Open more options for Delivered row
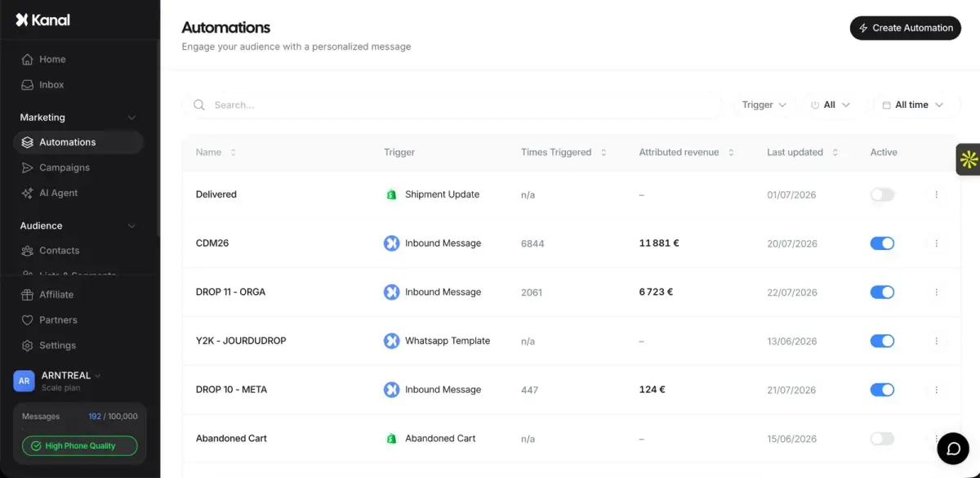Image resolution: width=980 pixels, height=478 pixels. [x=936, y=194]
